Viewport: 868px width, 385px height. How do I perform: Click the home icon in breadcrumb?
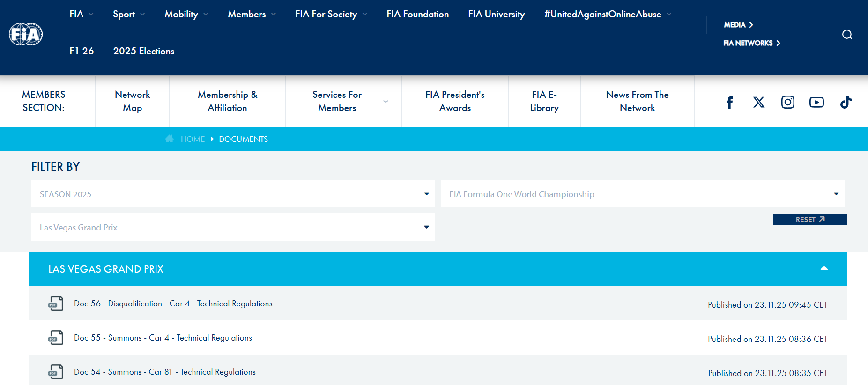(170, 139)
